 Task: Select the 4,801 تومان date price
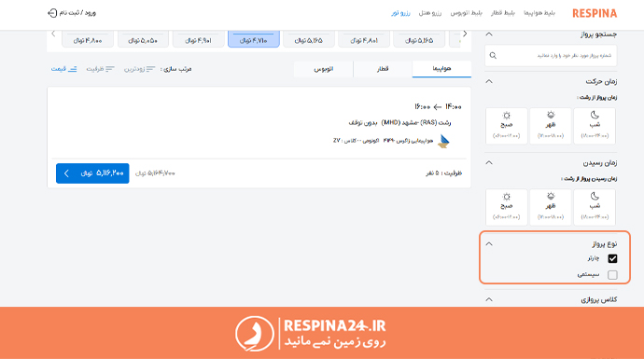364,39
